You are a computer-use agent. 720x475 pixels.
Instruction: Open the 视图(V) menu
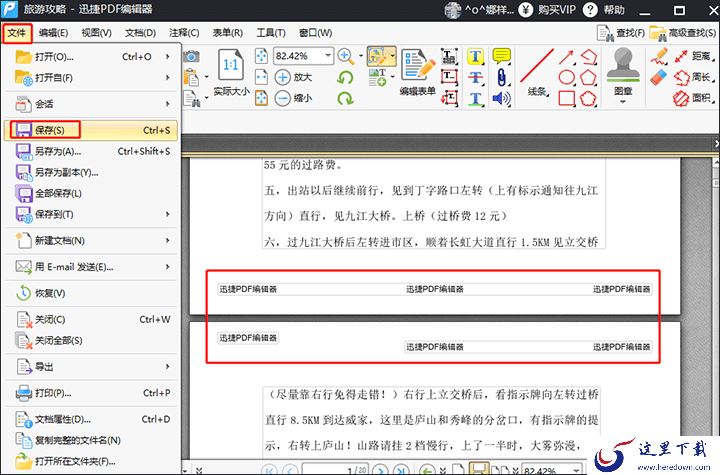coord(96,33)
